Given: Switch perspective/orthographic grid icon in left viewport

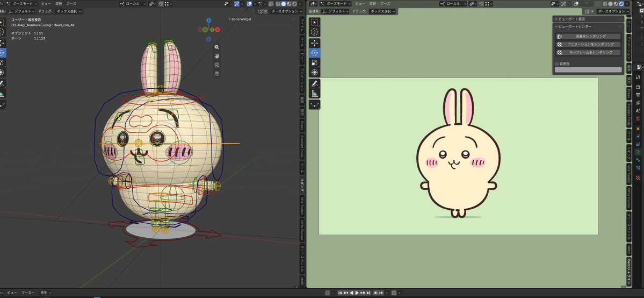Looking at the screenshot, I should tap(217, 73).
